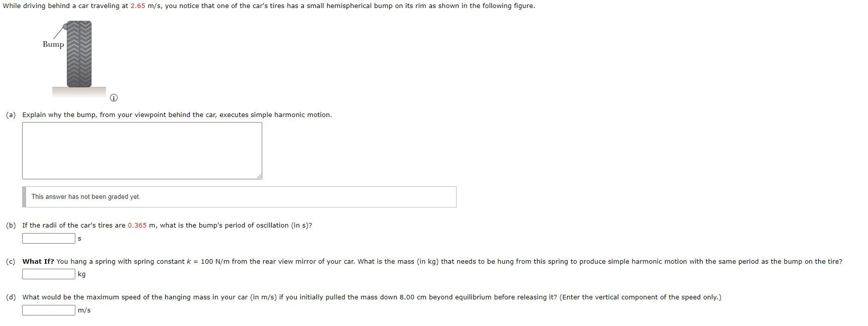Screen dimensions: 868x326
Task: Click the "Bump" label in the figure
Action: coord(53,44)
